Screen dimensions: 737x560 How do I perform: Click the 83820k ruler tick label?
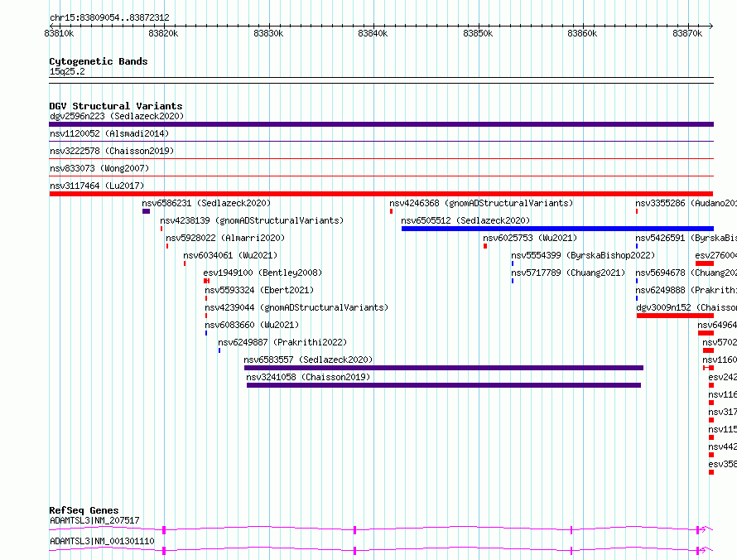[163, 33]
